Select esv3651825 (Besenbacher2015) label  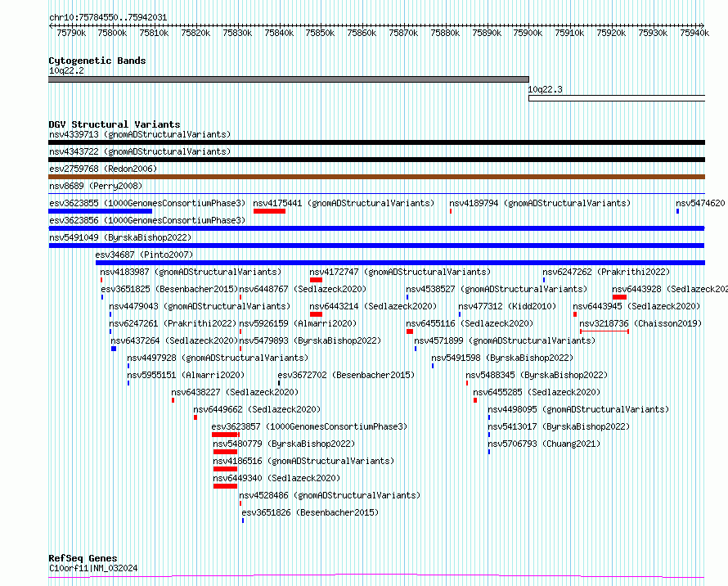169,290
